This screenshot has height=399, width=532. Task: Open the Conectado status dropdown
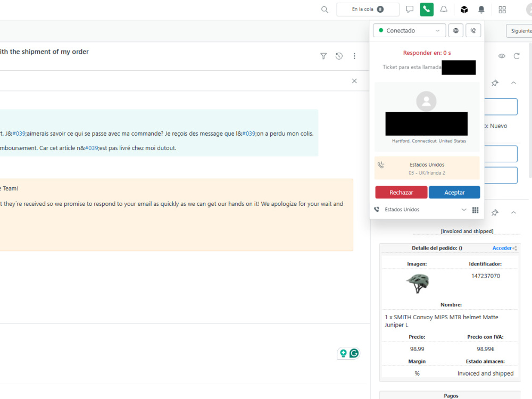pyautogui.click(x=410, y=30)
